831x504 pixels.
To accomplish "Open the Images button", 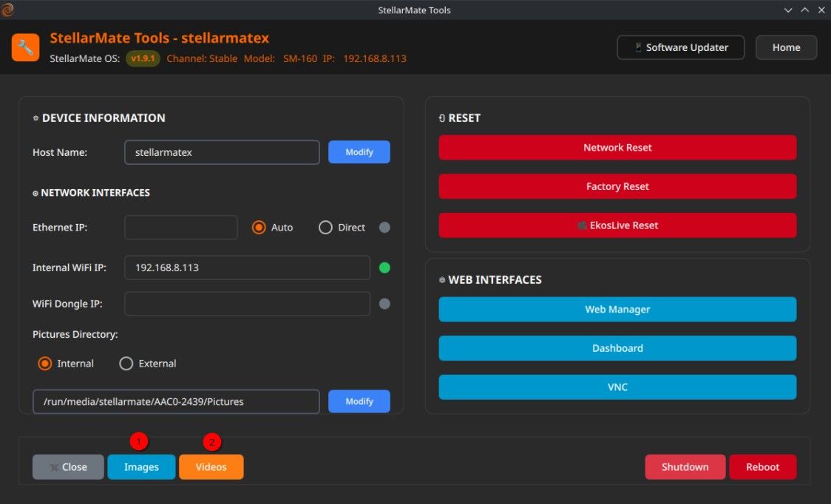I will (141, 467).
